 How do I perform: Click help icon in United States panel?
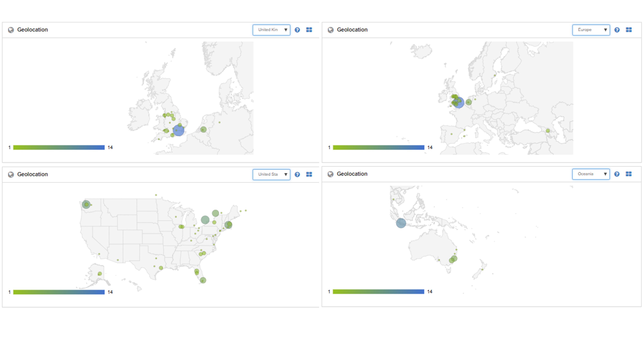297,175
